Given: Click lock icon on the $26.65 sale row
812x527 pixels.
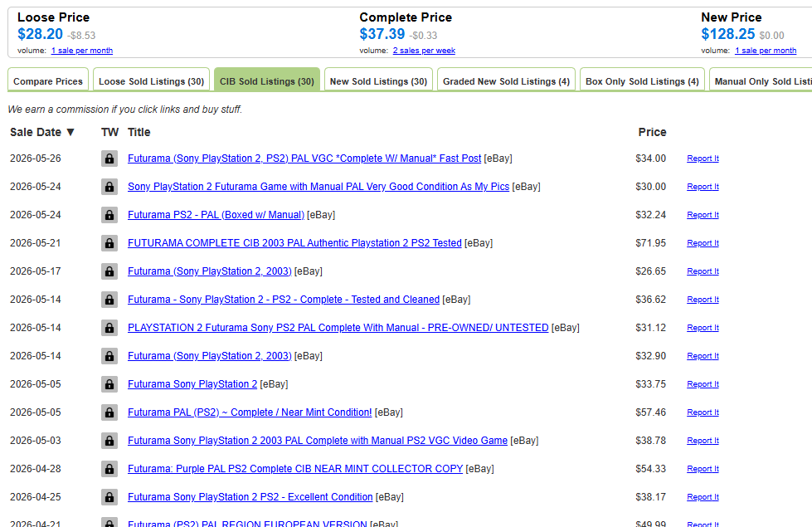Looking at the screenshot, I should coord(109,271).
